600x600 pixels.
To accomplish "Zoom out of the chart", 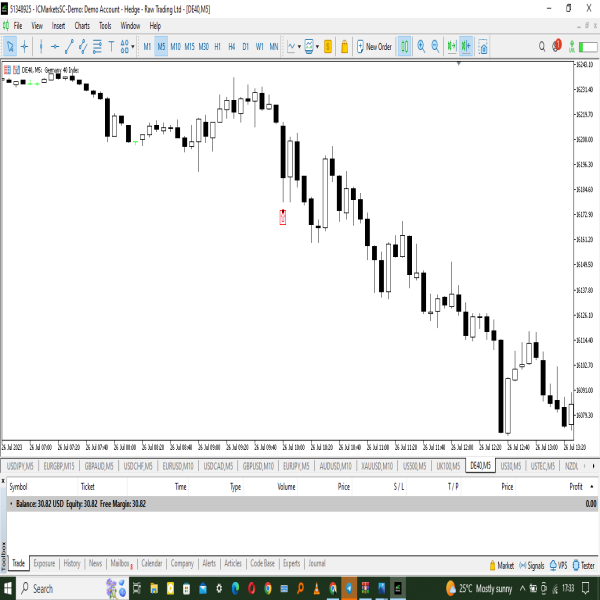I will pos(435,47).
